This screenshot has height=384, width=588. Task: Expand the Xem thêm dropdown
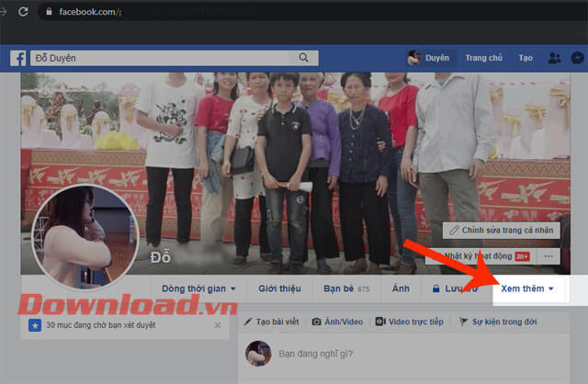click(527, 288)
